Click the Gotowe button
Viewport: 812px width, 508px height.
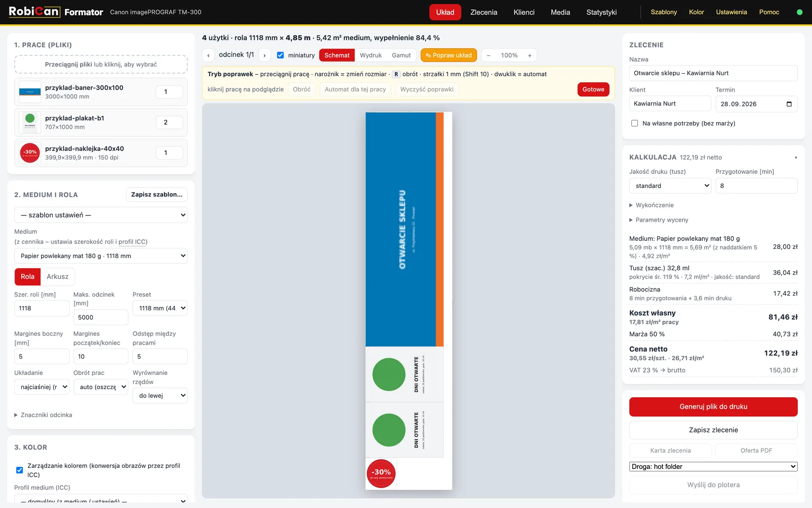click(593, 89)
